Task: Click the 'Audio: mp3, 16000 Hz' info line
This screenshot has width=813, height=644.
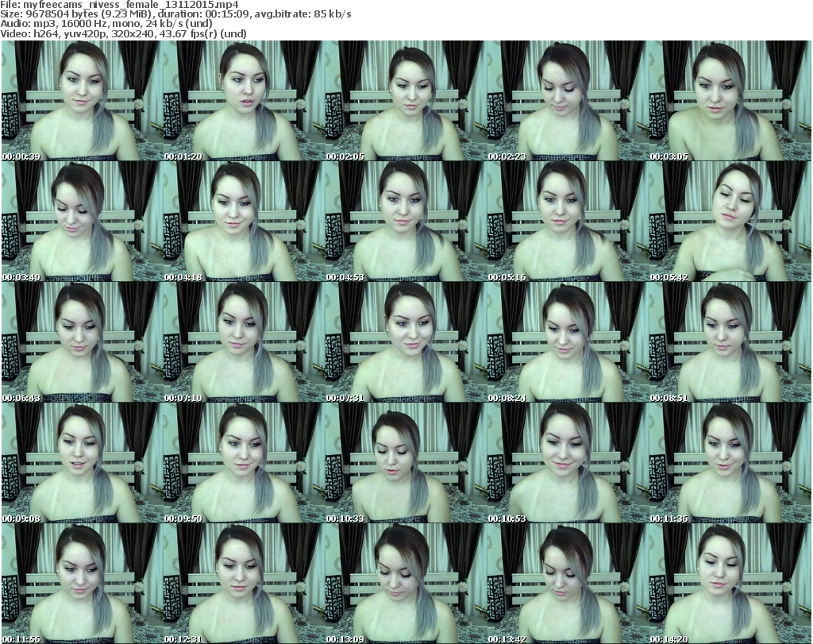Action: tap(106, 24)
